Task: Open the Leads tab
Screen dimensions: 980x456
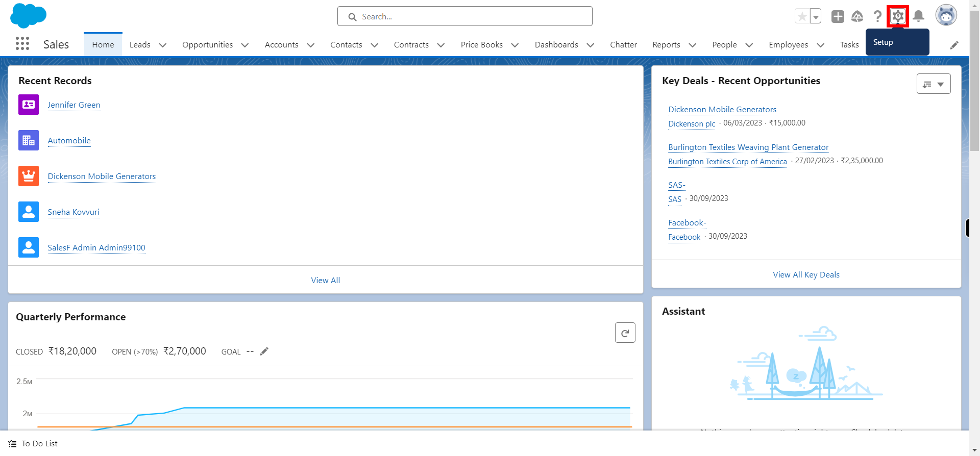Action: (140, 45)
